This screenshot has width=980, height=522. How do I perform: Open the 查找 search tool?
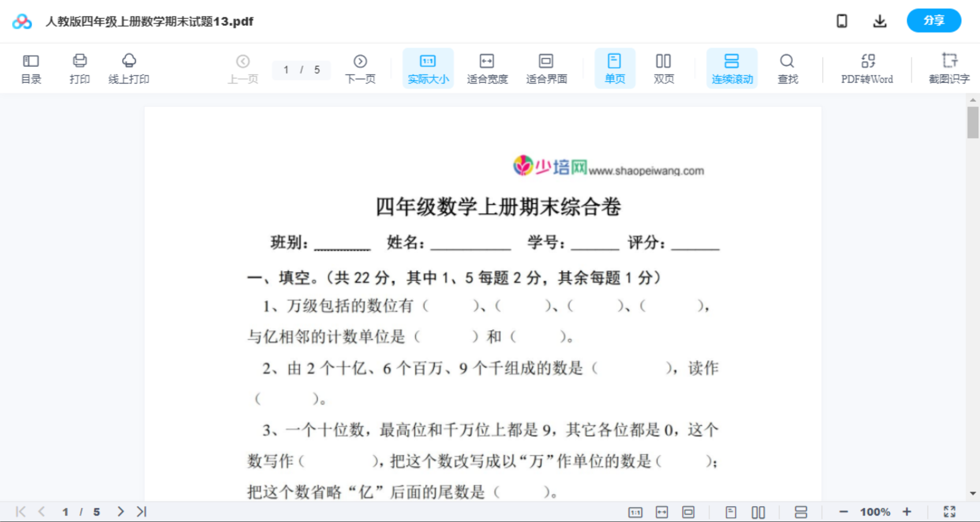[x=787, y=68]
